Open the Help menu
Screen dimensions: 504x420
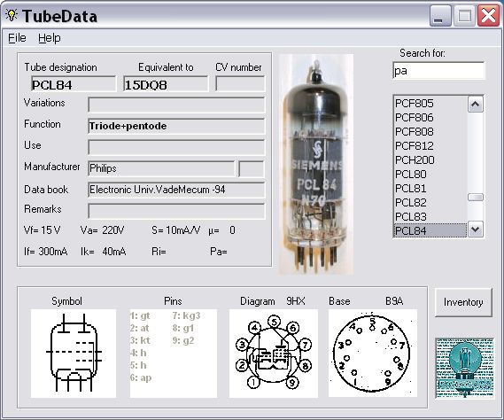pyautogui.click(x=50, y=38)
